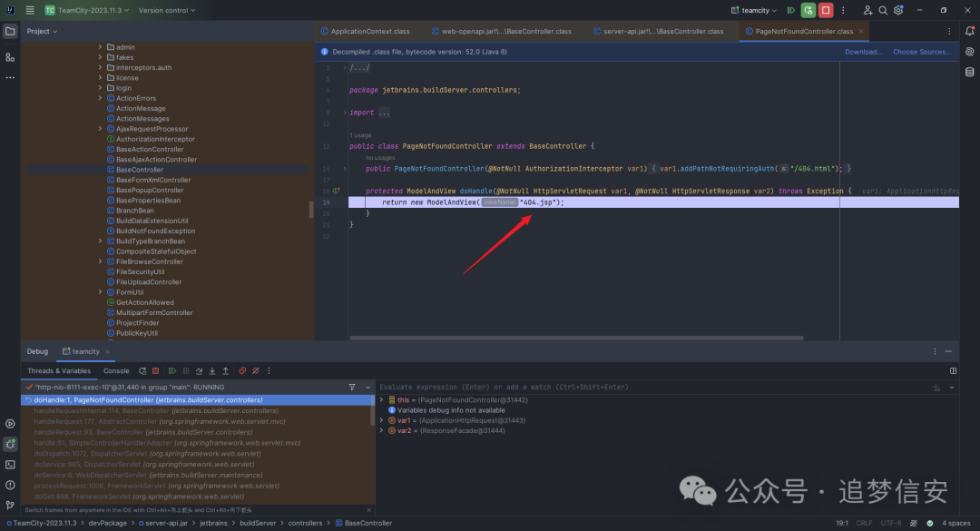
Task: Expand the var1 variable node
Action: click(x=382, y=420)
